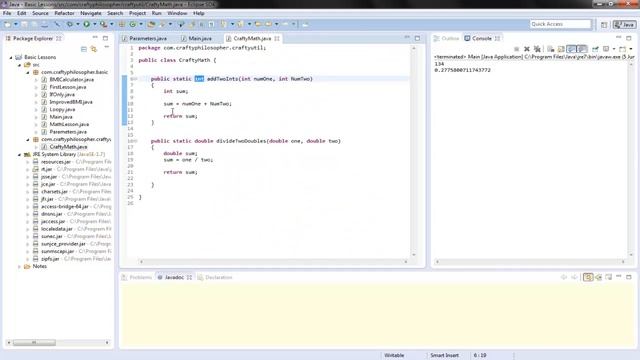This screenshot has width=640, height=360.
Task: Click the Debug bug icon in toolbar
Action: [x=70, y=24]
